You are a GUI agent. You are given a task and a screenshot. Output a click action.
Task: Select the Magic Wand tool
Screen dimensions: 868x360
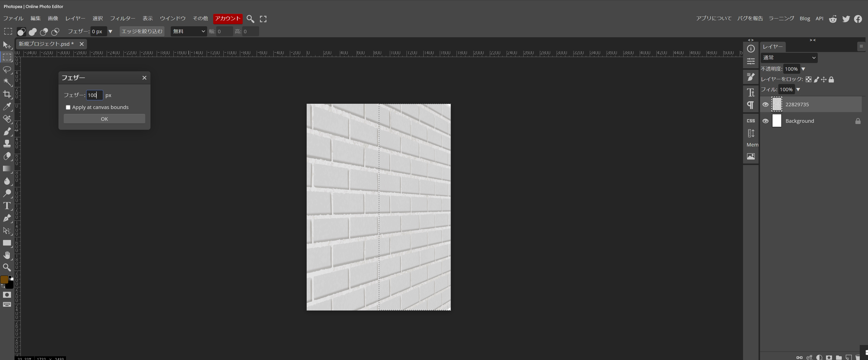(x=7, y=82)
